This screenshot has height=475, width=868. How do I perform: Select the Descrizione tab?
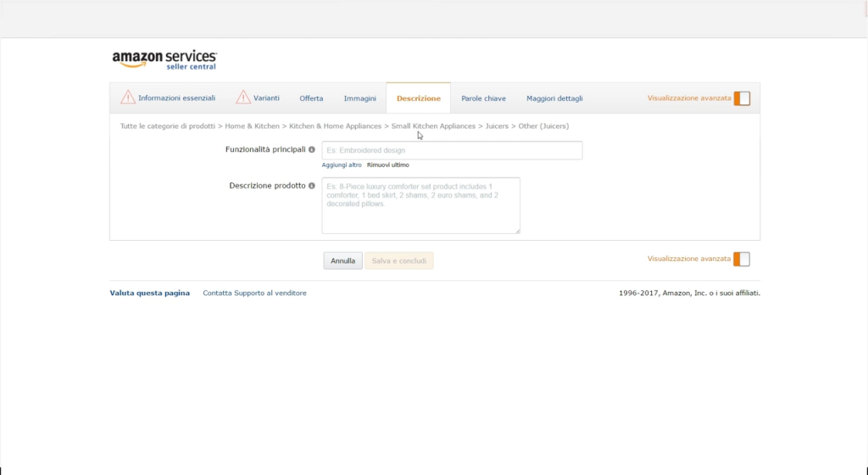418,98
